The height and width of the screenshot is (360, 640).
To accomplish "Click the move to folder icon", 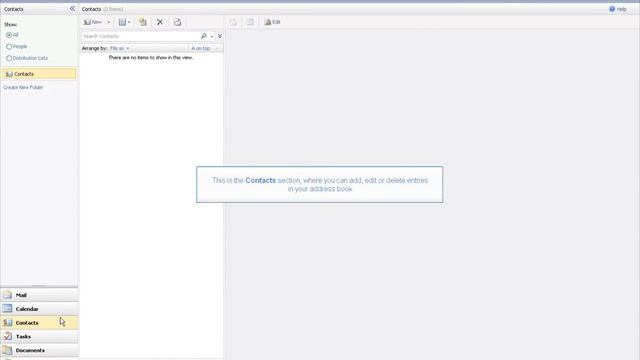I will [x=143, y=22].
